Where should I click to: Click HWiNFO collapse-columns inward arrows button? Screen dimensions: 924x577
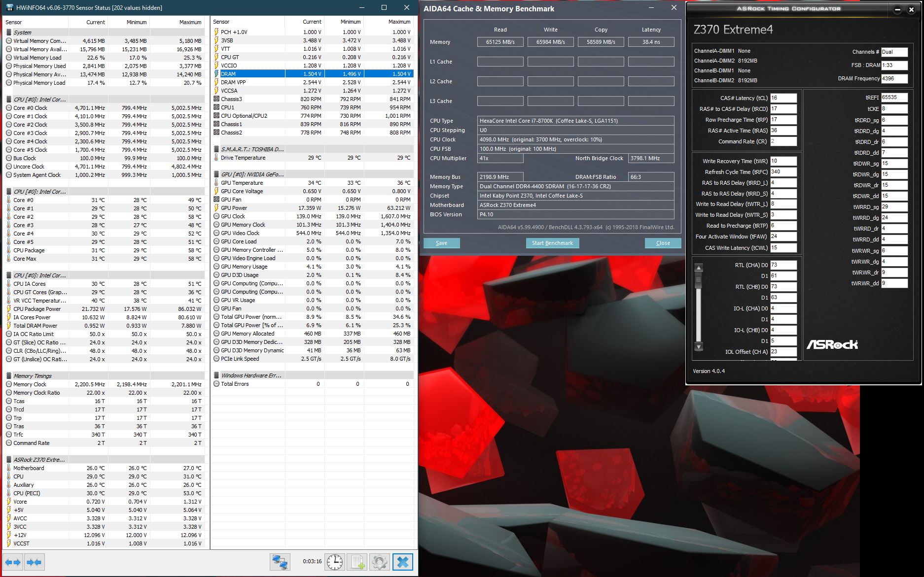coord(34,562)
